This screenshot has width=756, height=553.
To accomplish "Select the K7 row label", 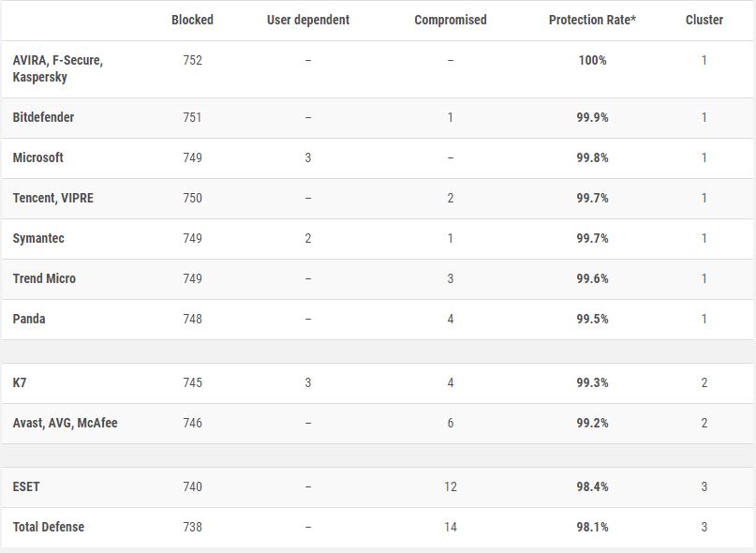I will (x=20, y=382).
